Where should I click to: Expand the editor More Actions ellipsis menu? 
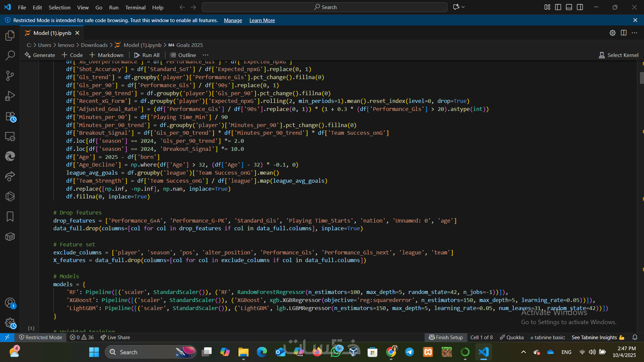click(634, 33)
